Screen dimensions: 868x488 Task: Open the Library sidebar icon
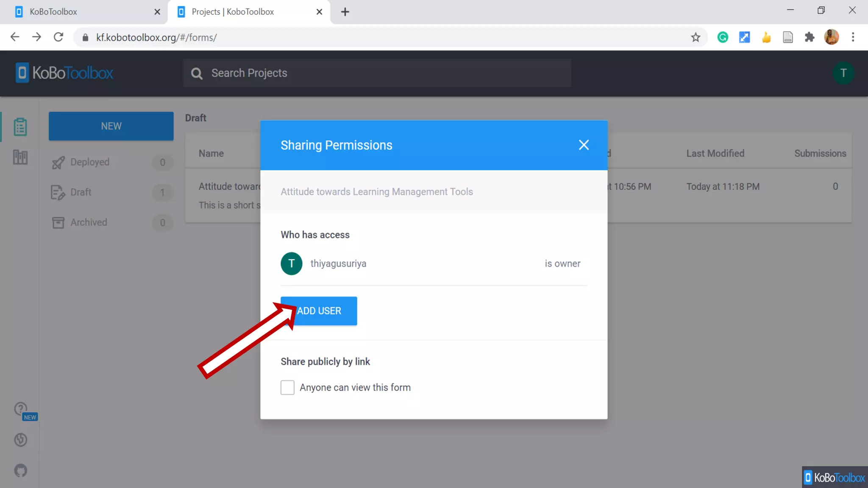coord(20,157)
